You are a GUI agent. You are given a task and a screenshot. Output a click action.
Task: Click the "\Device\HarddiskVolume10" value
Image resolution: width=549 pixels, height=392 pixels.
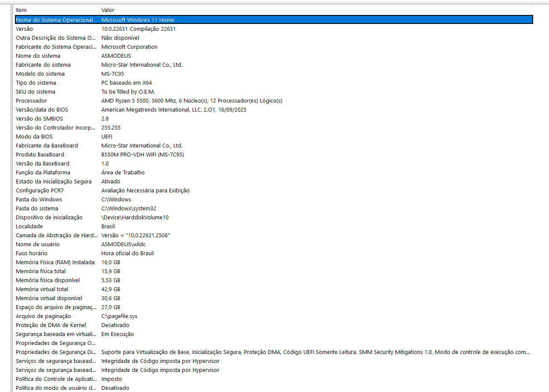[135, 217]
